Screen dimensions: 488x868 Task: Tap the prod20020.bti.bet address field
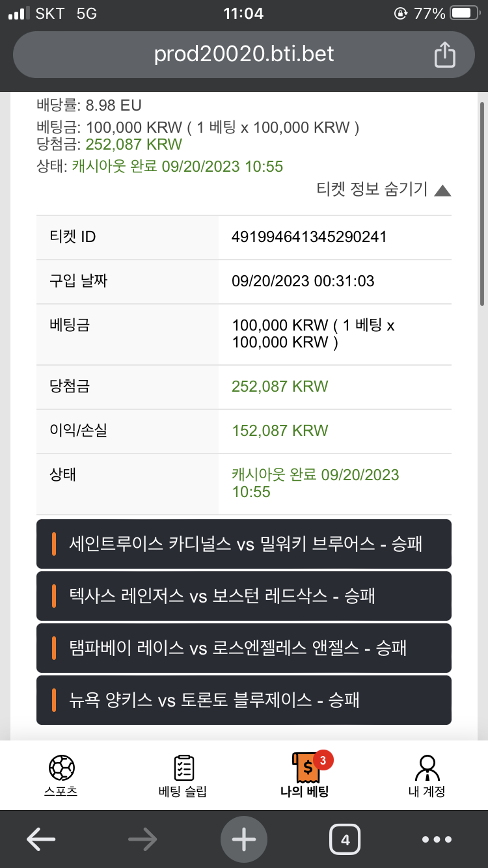[244, 54]
